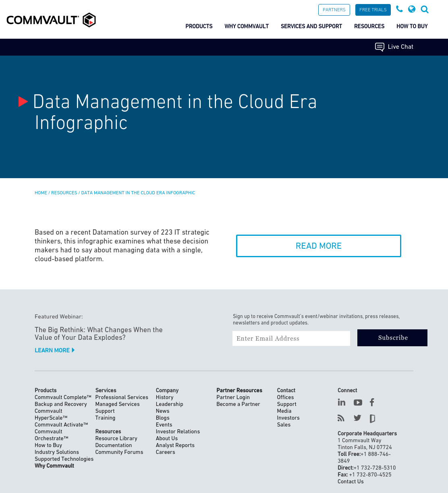Open the Glassdoor icon under Connect
Viewport: 448px width, 493px height.
click(x=373, y=418)
